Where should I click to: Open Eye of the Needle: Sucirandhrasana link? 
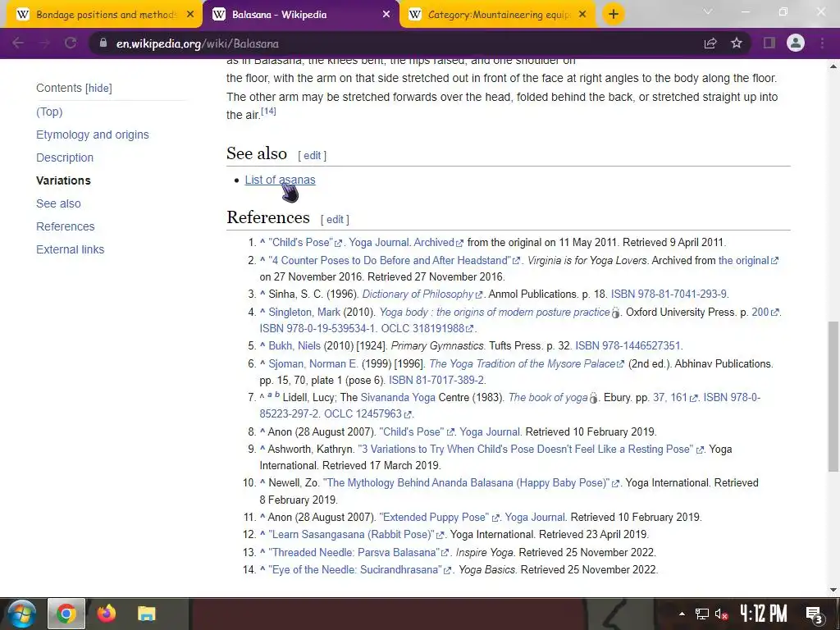coord(359,570)
